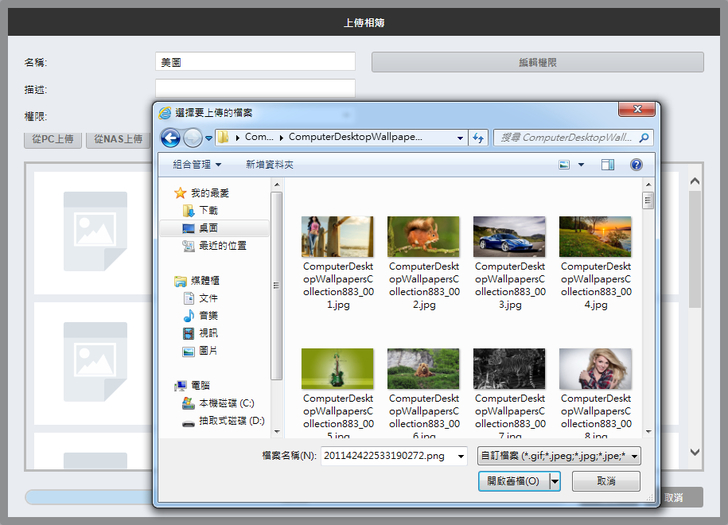This screenshot has height=525, width=728.
Task: Open the 視訊 videos library
Action: pyautogui.click(x=201, y=333)
